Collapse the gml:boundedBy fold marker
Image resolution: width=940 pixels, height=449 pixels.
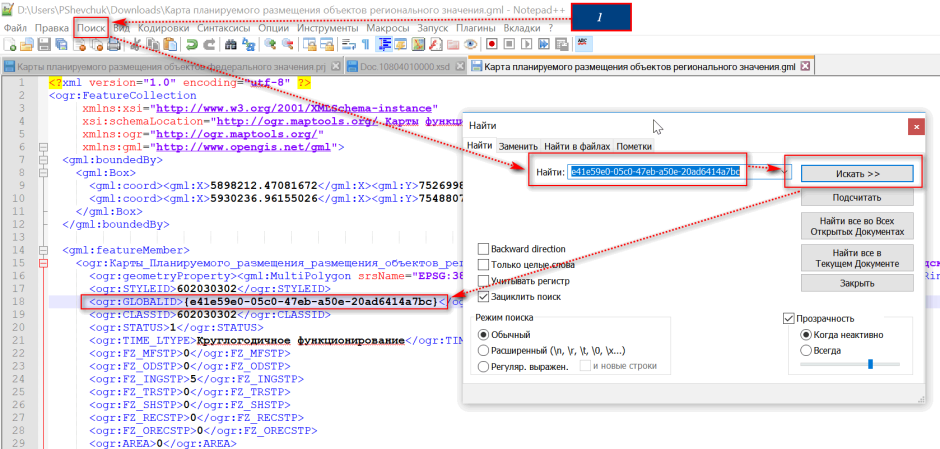(x=43, y=160)
